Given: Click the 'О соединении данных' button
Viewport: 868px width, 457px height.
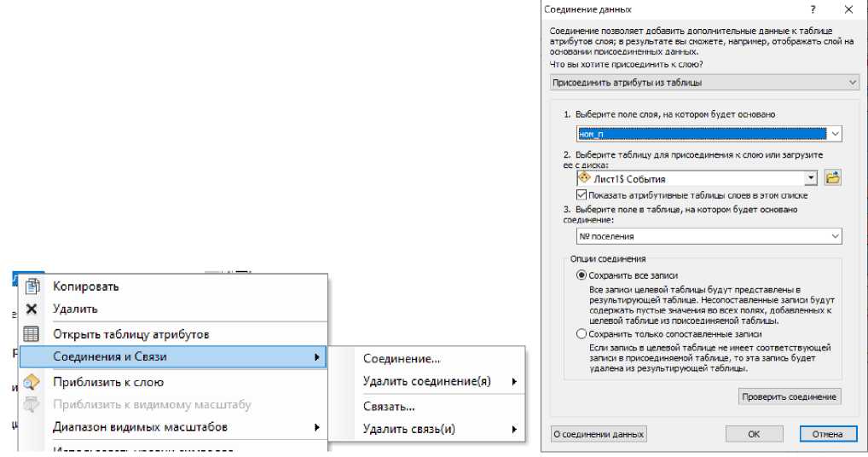Looking at the screenshot, I should point(599,434).
